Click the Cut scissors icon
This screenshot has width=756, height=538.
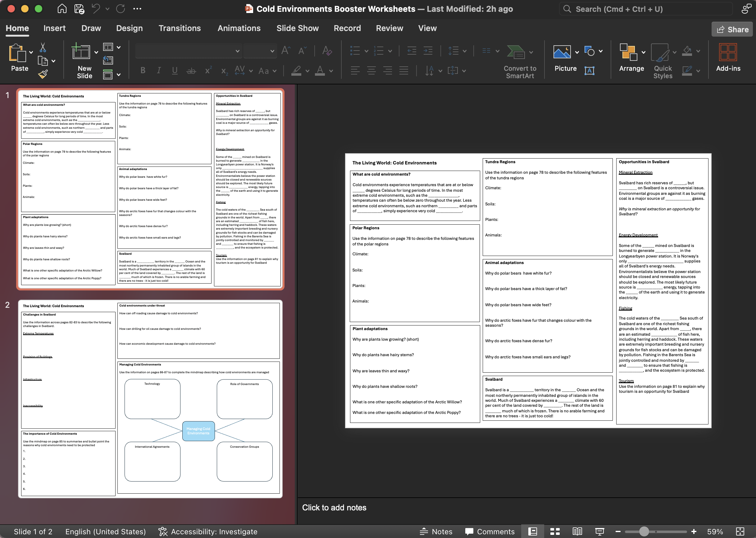pyautogui.click(x=43, y=48)
